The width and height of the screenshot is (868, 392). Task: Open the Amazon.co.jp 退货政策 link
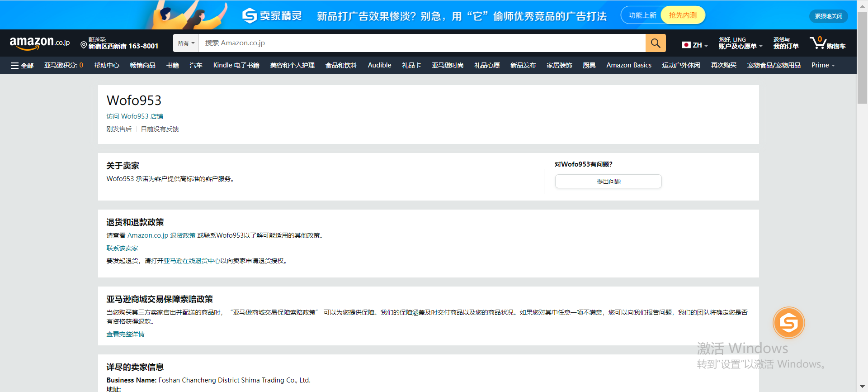[x=161, y=235]
